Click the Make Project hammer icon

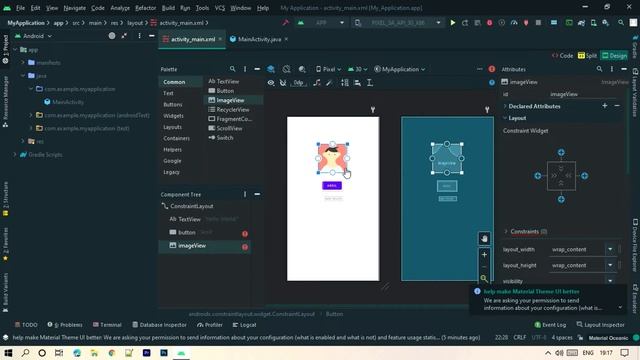(286, 23)
